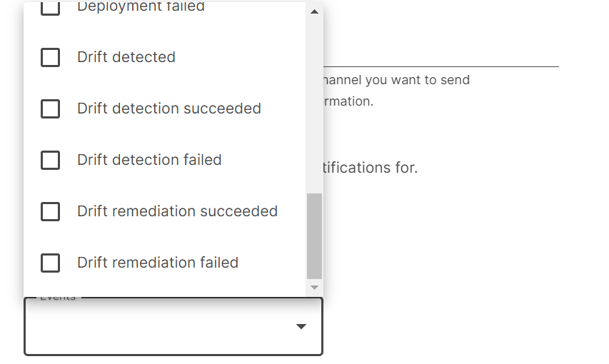Expand the Events dropdown arrow
The image size is (609, 364).
(x=301, y=327)
